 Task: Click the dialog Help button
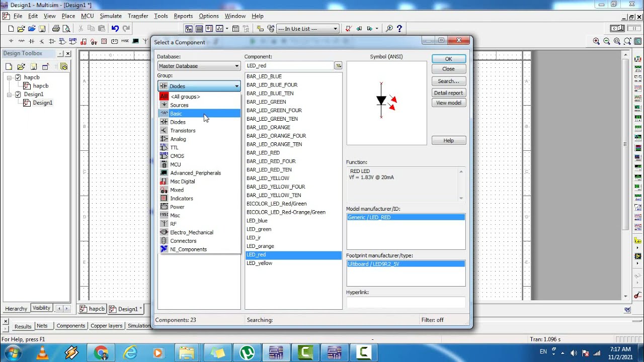tap(448, 140)
